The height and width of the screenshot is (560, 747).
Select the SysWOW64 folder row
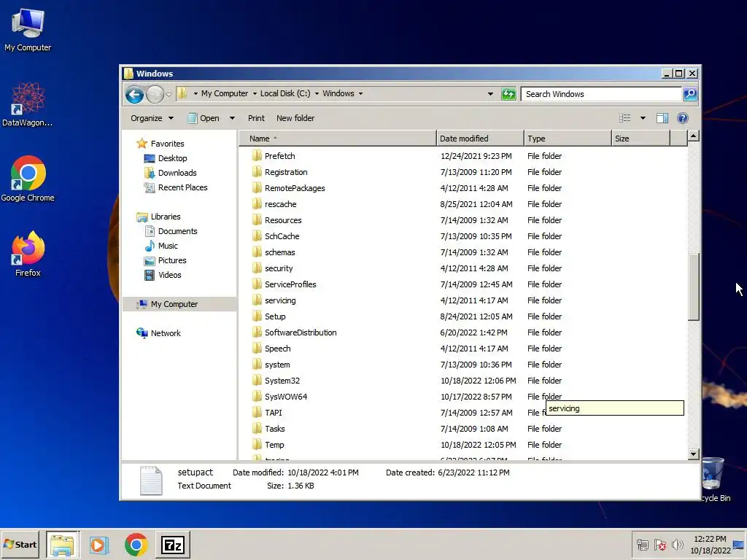click(463, 397)
